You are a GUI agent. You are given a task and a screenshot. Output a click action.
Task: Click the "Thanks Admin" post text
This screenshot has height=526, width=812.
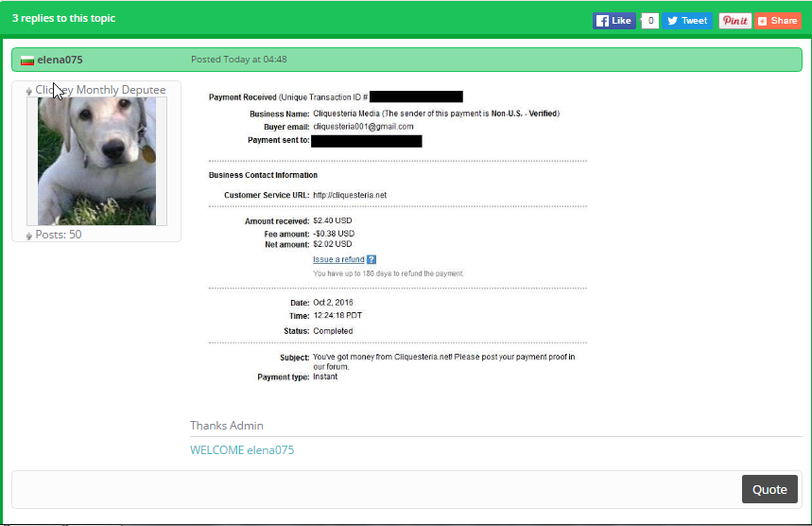(226, 426)
